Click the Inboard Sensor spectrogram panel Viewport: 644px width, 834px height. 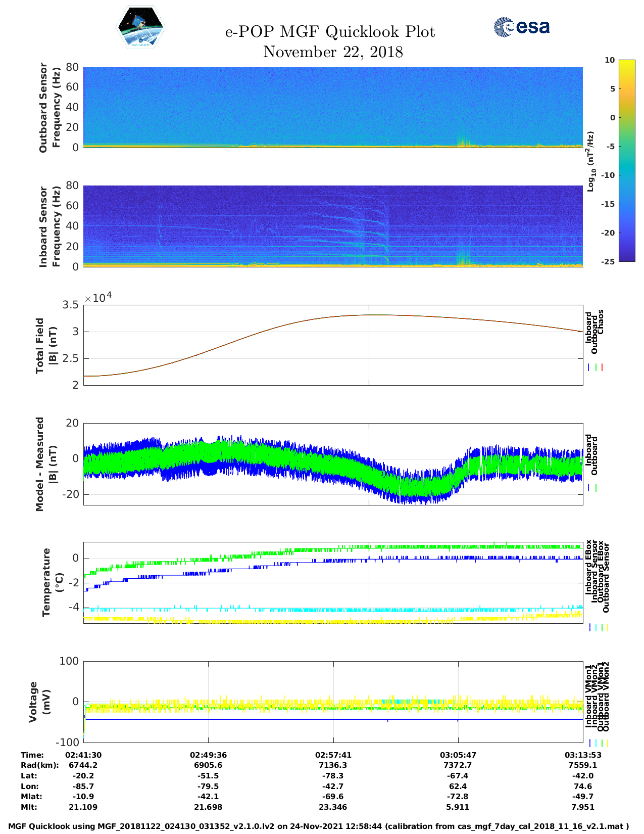coord(333,226)
